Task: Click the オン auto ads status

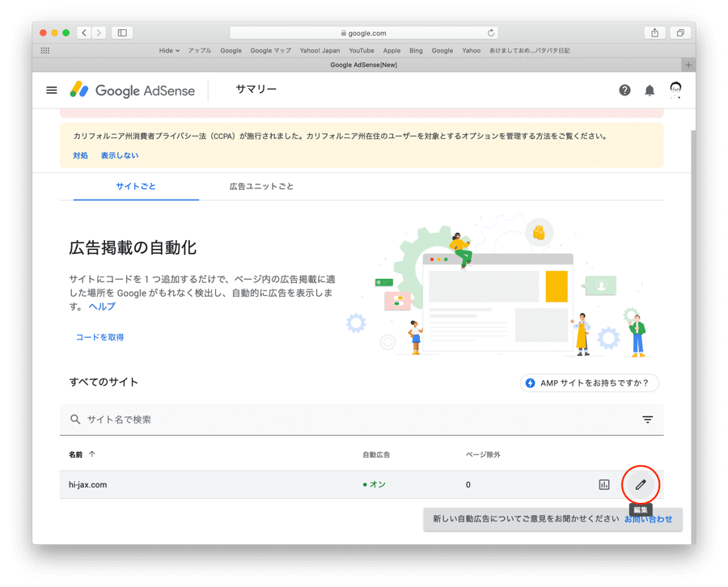Action: 375,484
